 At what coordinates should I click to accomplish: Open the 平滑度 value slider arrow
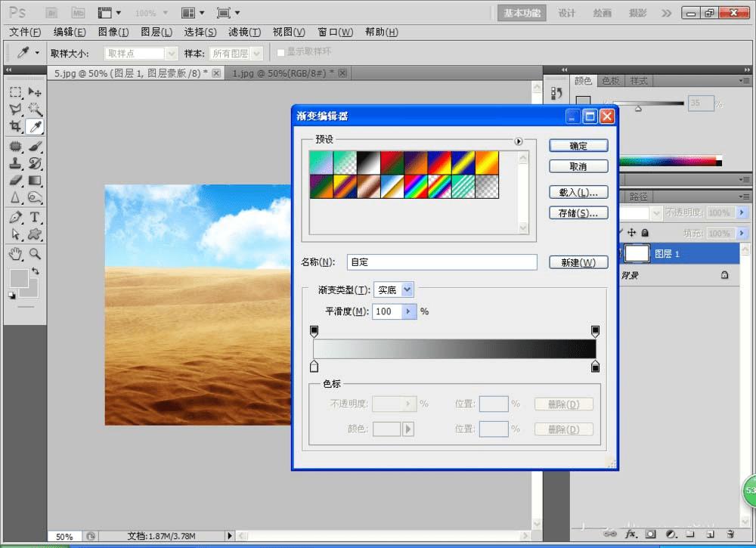click(409, 311)
